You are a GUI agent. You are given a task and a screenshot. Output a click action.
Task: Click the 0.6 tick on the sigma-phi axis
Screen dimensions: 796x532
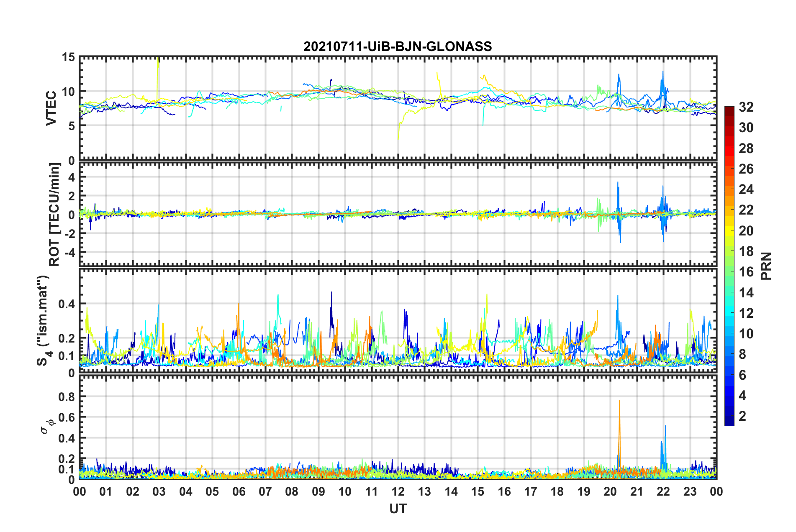[67, 417]
